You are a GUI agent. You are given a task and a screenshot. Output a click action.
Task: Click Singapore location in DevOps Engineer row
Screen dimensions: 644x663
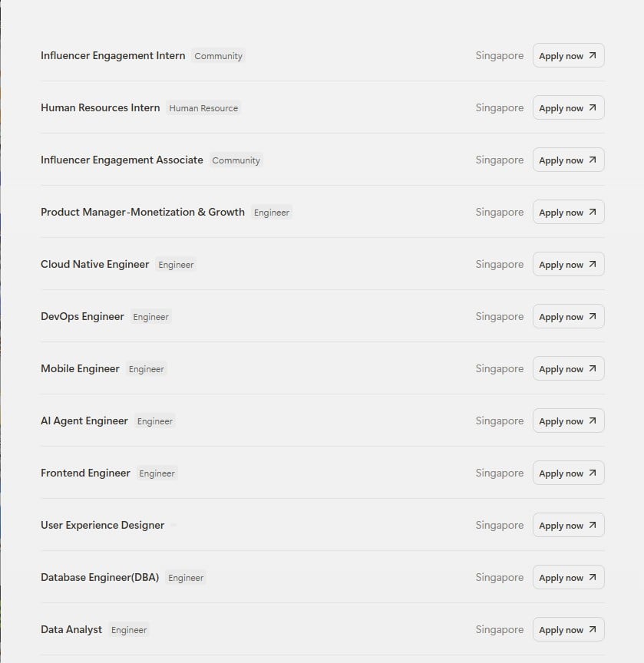[500, 316]
